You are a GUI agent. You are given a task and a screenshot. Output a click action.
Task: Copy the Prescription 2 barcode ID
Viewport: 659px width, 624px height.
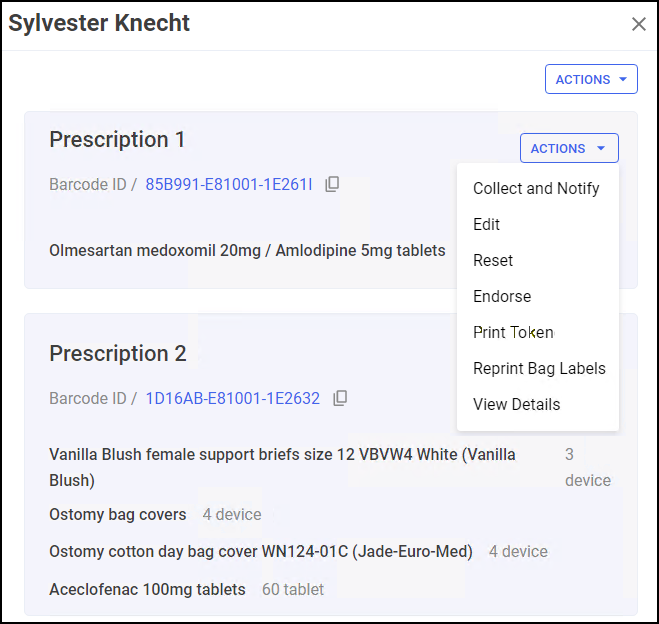[340, 398]
